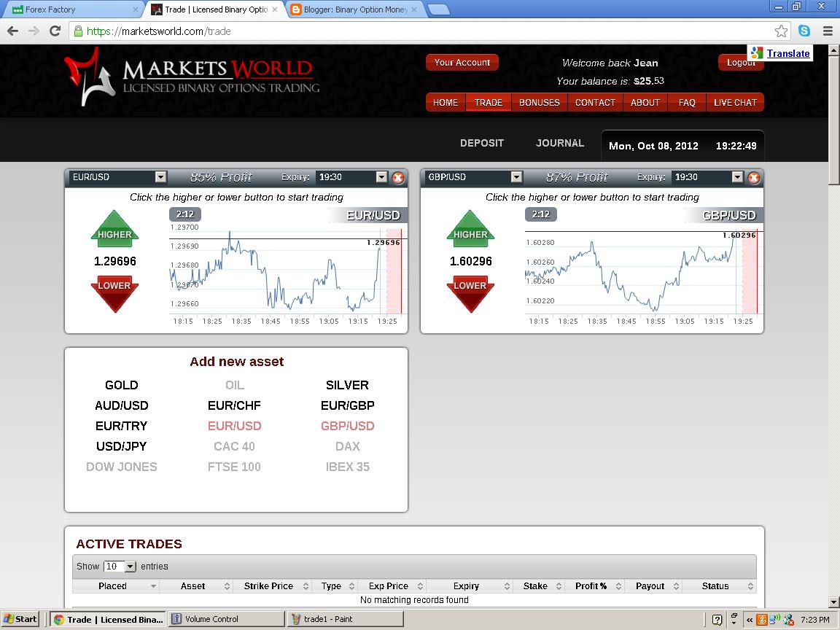Open the BONUSES menu item
This screenshot has height=630, width=840.
[x=539, y=102]
